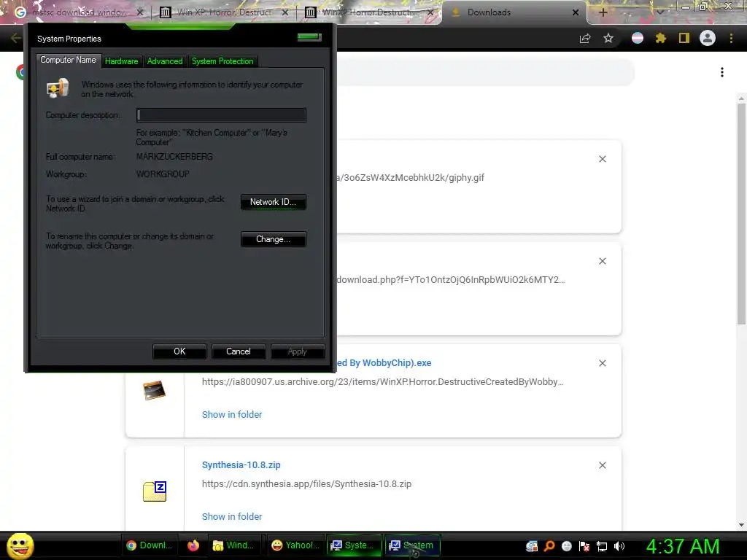Switch to the Downl... Chrome taskbar button
This screenshot has width=747, height=560.
[x=149, y=545]
